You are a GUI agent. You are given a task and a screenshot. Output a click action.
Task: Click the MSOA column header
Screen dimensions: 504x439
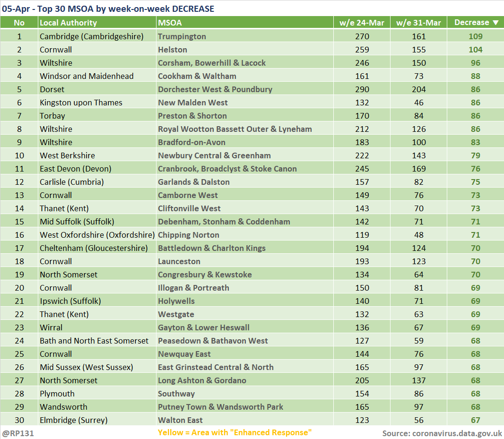click(170, 23)
